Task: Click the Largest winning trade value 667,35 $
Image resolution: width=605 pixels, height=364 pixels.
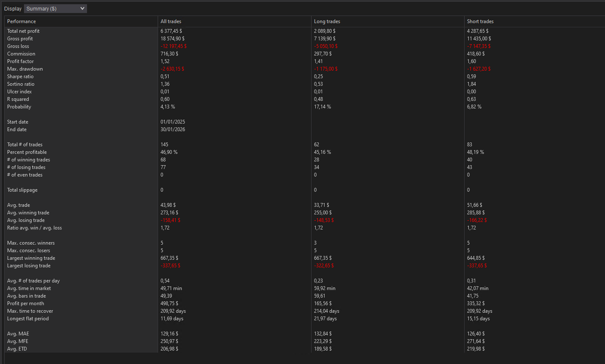Action: click(169, 258)
